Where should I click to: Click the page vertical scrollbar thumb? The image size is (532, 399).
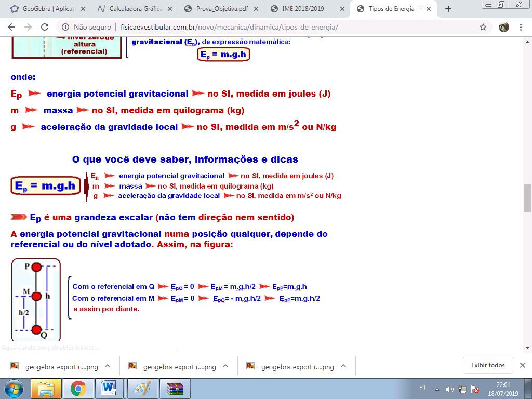527,198
